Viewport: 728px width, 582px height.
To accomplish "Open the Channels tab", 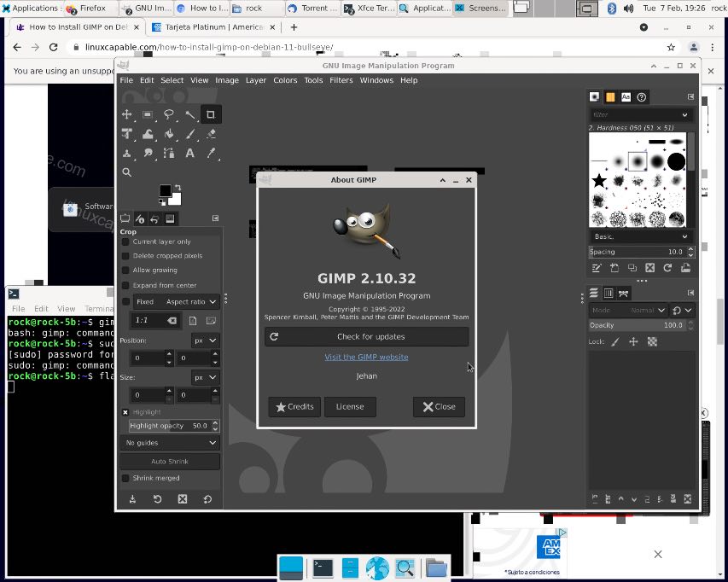I will [609, 294].
